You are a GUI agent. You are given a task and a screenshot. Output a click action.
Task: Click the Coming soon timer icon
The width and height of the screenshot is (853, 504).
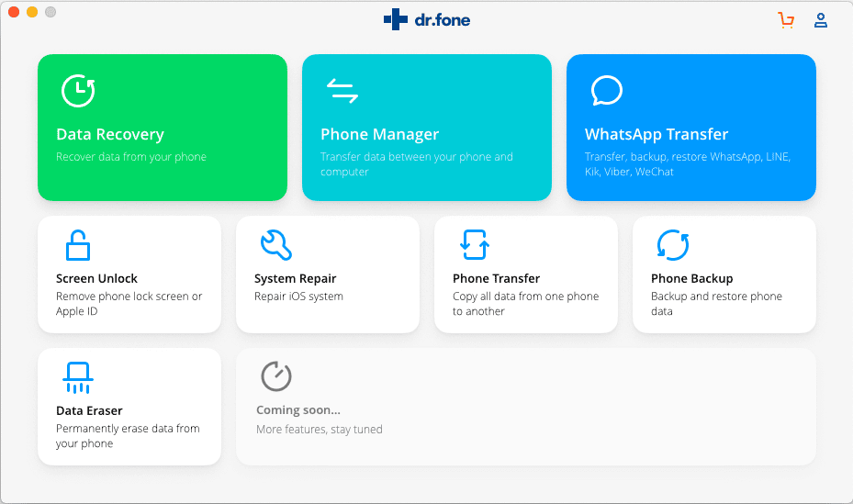coord(276,375)
